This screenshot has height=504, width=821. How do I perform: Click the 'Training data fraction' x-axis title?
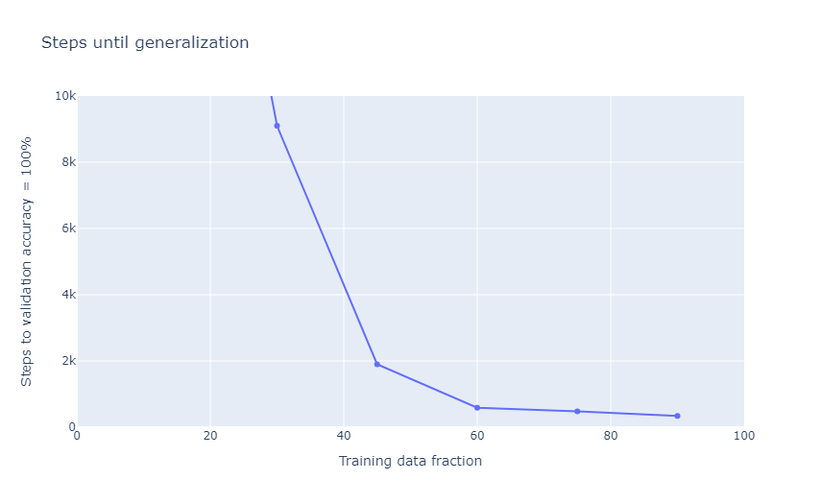point(410,461)
